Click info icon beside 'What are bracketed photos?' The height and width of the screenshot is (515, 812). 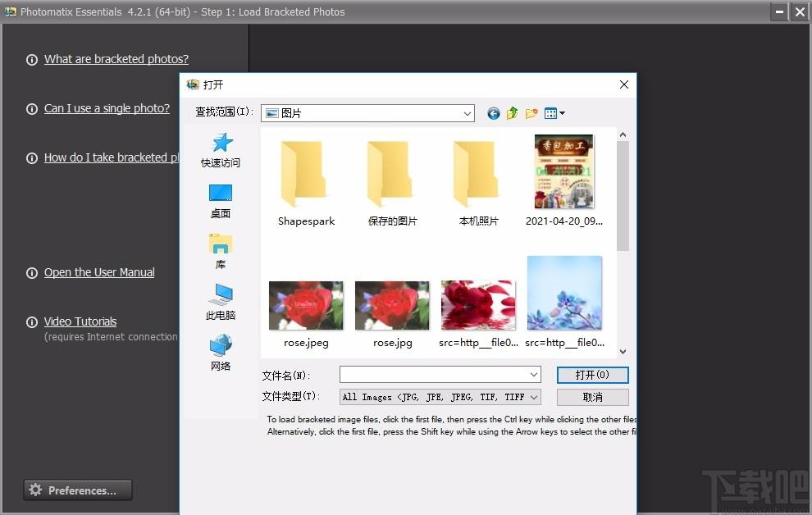point(32,60)
